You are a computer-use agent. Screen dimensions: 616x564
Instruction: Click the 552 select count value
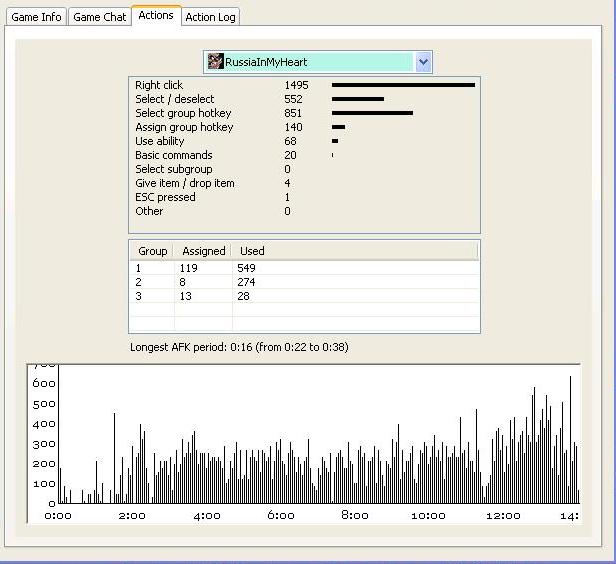[x=293, y=99]
